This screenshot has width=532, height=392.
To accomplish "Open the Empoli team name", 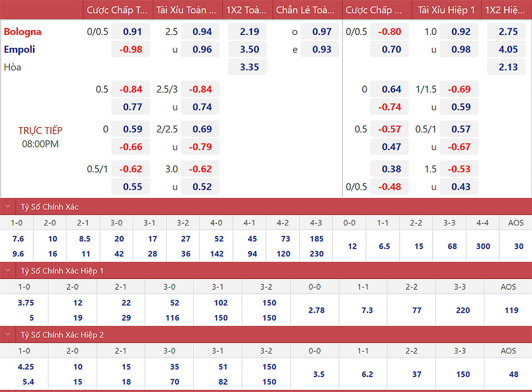I will coord(20,50).
